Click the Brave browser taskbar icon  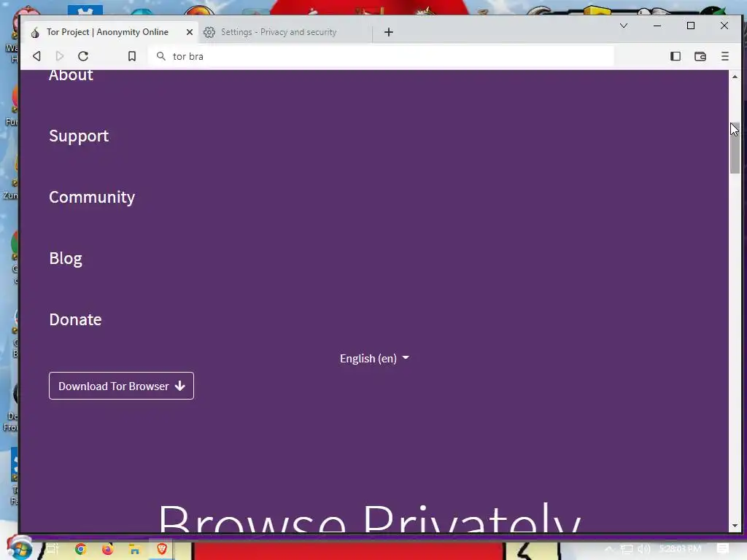tap(162, 549)
